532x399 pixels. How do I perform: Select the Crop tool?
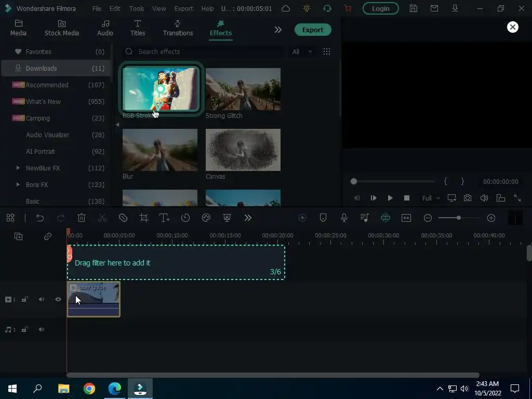click(x=144, y=218)
